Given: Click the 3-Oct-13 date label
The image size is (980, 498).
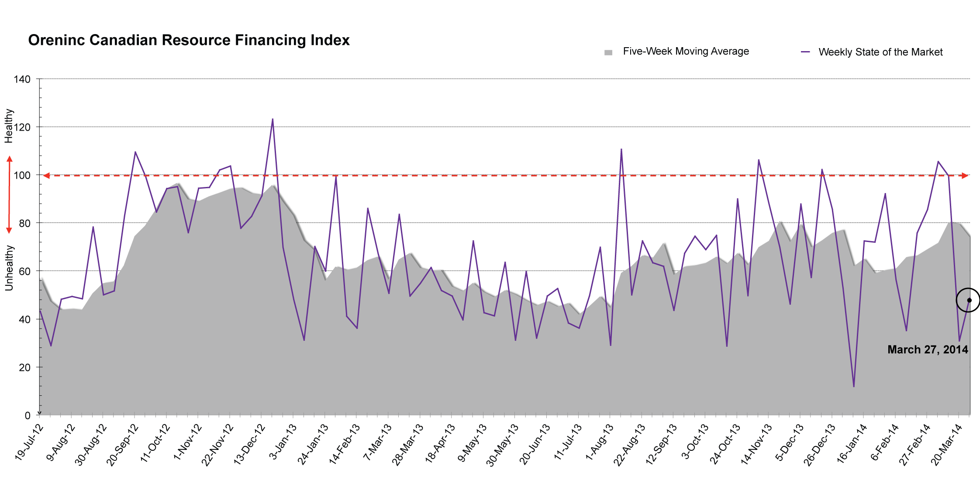Looking at the screenshot, I should point(695,441).
